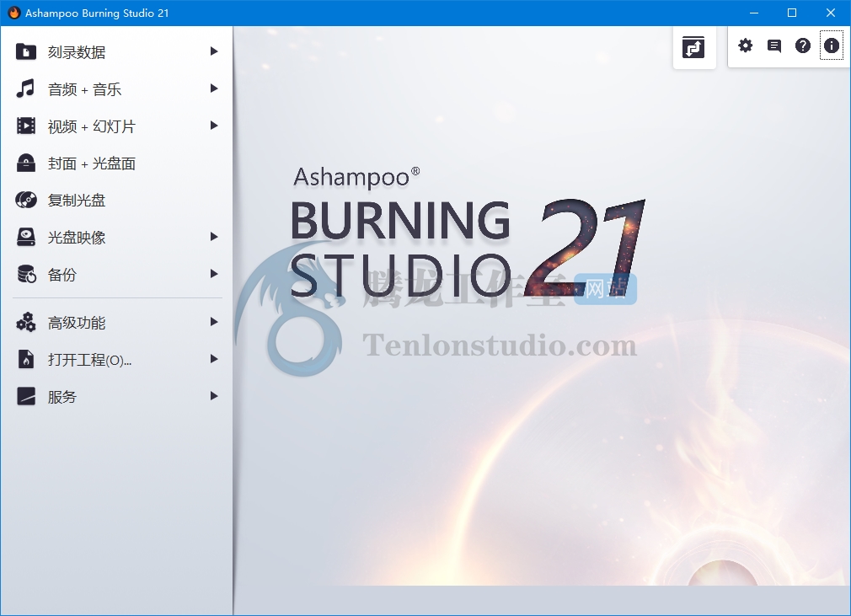
Task: Click the switch view mode icon
Action: click(693, 47)
